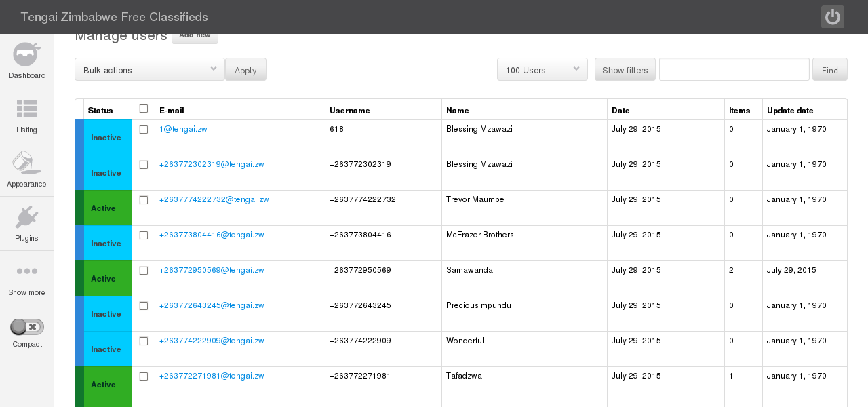Open the Bulk actions dropdown
The width and height of the screenshot is (868, 407).
[x=150, y=69]
